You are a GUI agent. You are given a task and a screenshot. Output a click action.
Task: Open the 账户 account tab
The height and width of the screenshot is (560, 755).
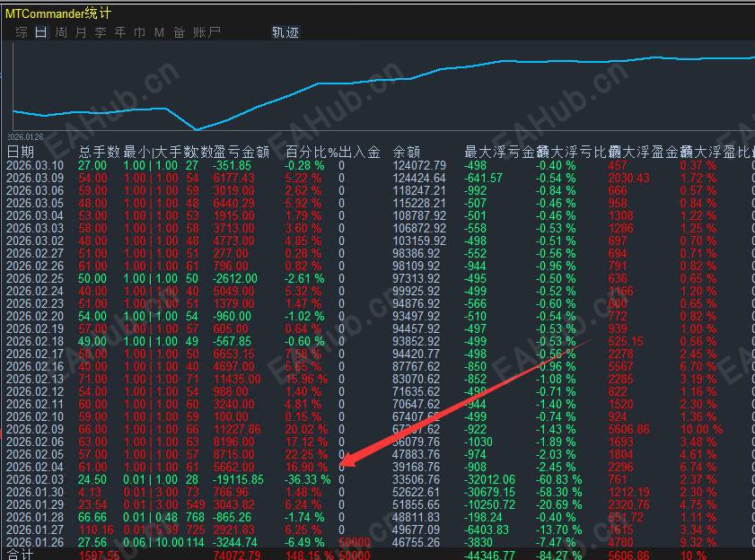206,32
